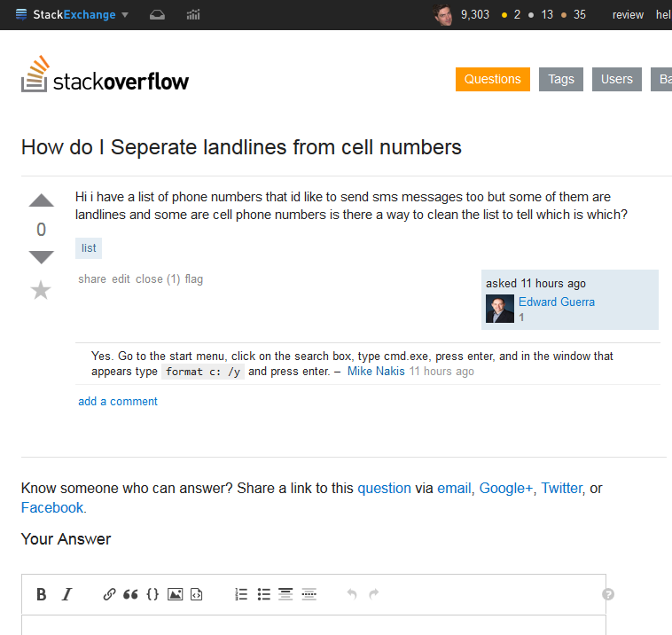Downvote the landlines question
Screen dimensions: 672x635
[42, 257]
